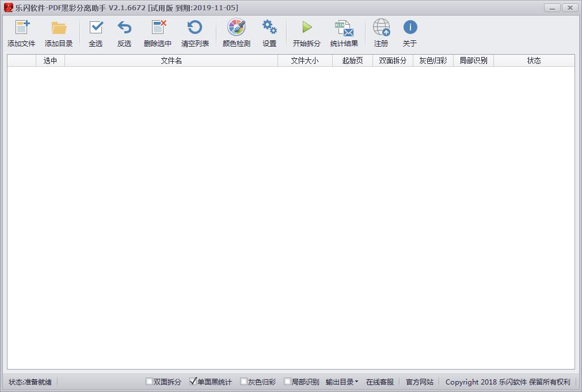Click the 文件名 column header
Viewport: 582px width, 392px height.
point(170,60)
